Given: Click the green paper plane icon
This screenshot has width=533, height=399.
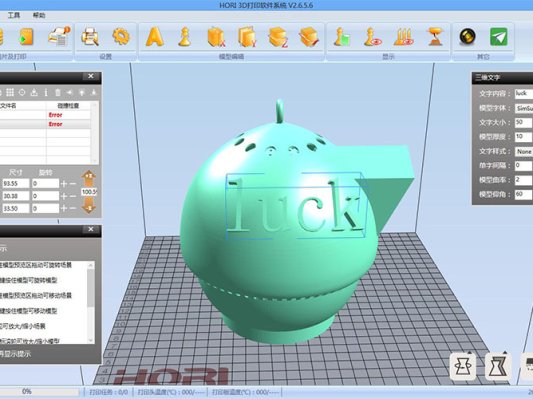Looking at the screenshot, I should click(x=499, y=37).
